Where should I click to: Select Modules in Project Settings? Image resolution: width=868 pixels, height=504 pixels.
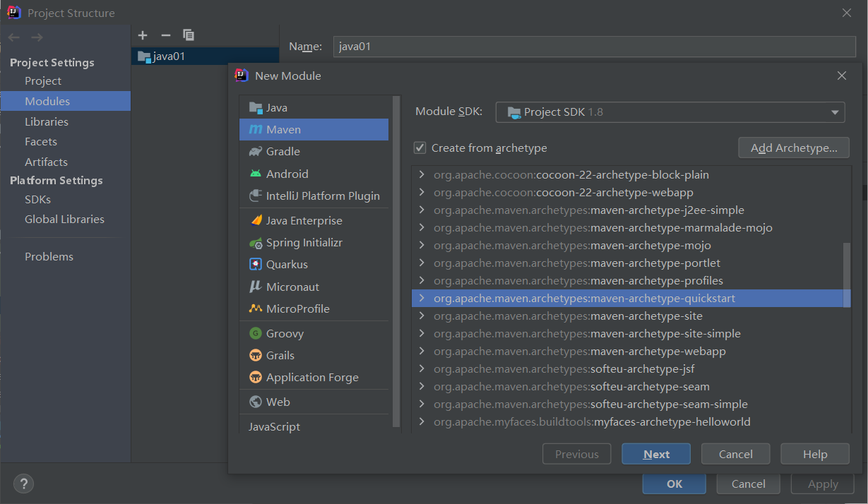pos(65,101)
